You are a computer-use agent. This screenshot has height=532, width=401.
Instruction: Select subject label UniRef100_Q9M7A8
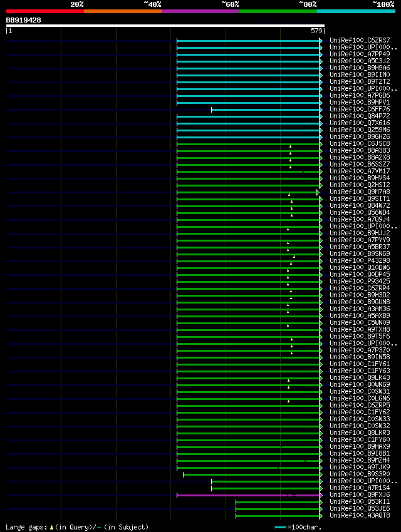[x=360, y=192]
